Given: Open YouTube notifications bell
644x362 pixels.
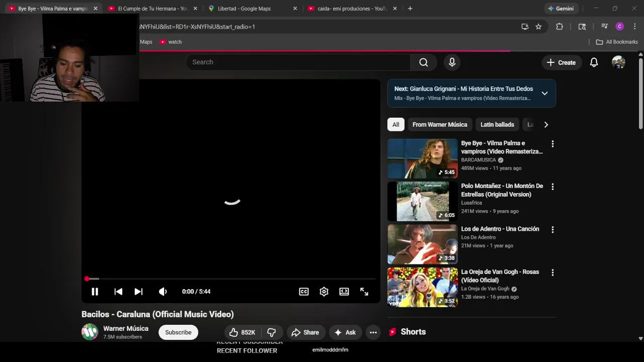Looking at the screenshot, I should click(594, 62).
